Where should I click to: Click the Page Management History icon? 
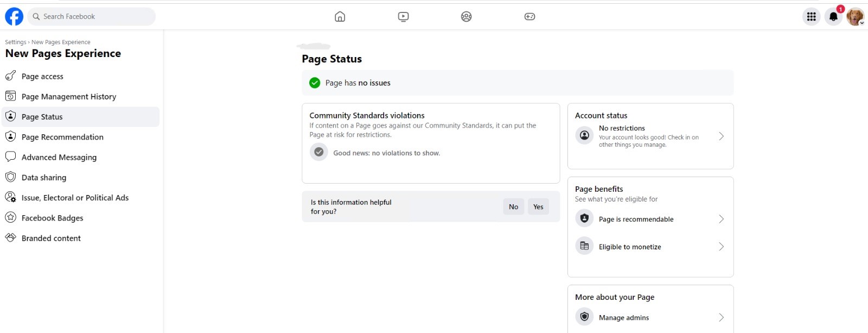point(10,96)
